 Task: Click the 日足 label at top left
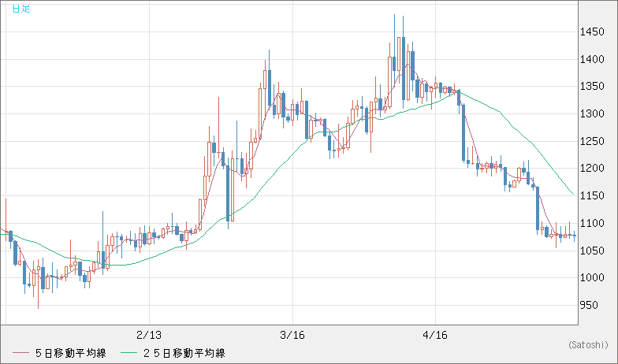pos(21,9)
